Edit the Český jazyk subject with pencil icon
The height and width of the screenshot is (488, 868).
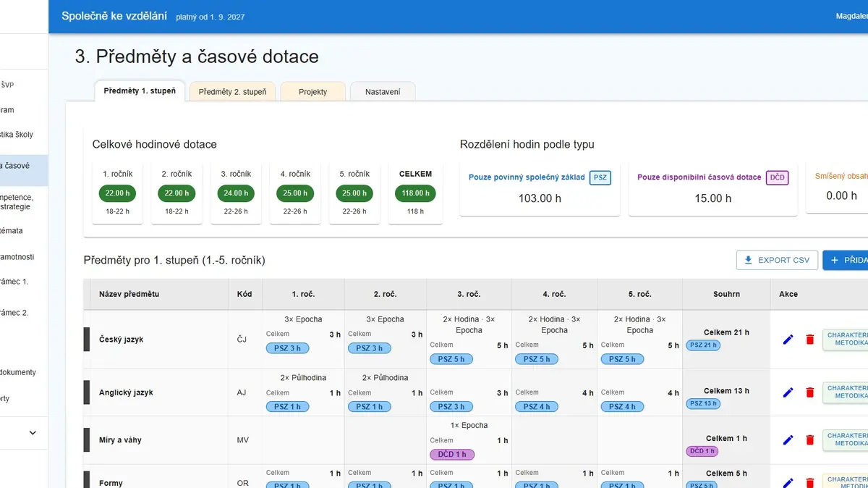[788, 340]
